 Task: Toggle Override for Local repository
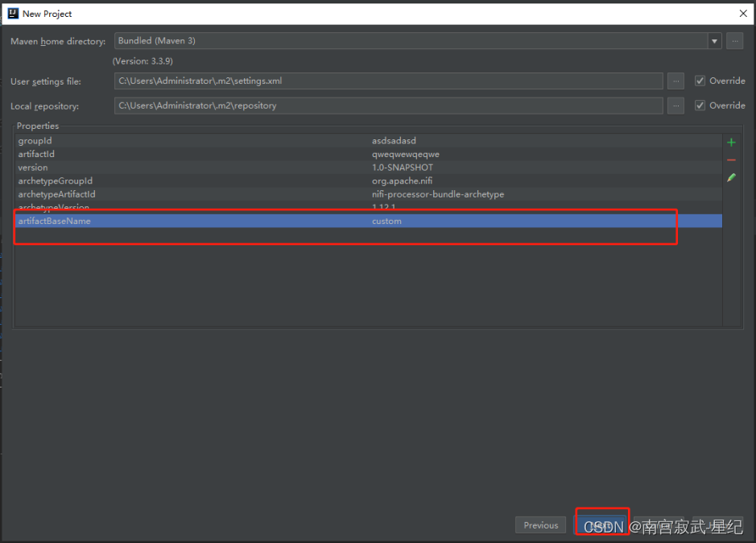click(700, 106)
